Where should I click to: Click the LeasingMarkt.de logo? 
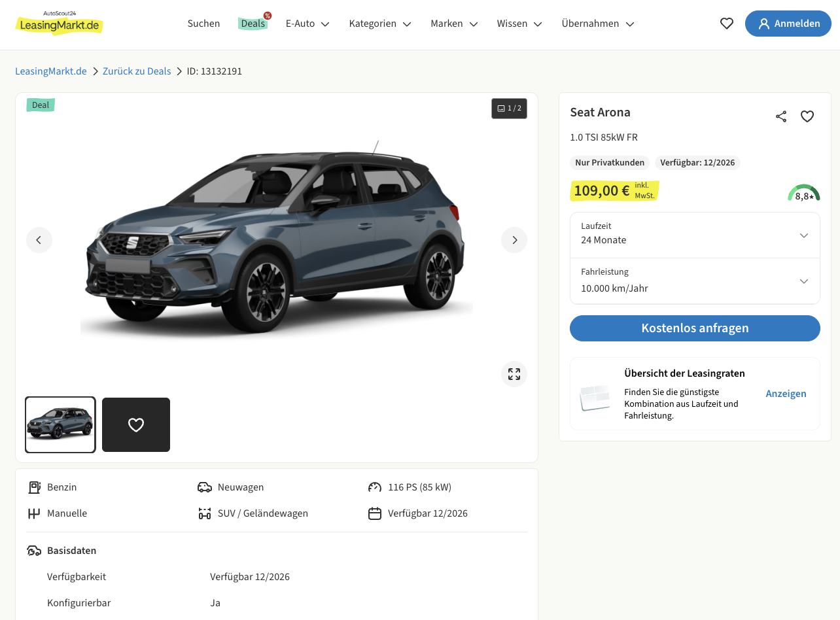tap(59, 24)
